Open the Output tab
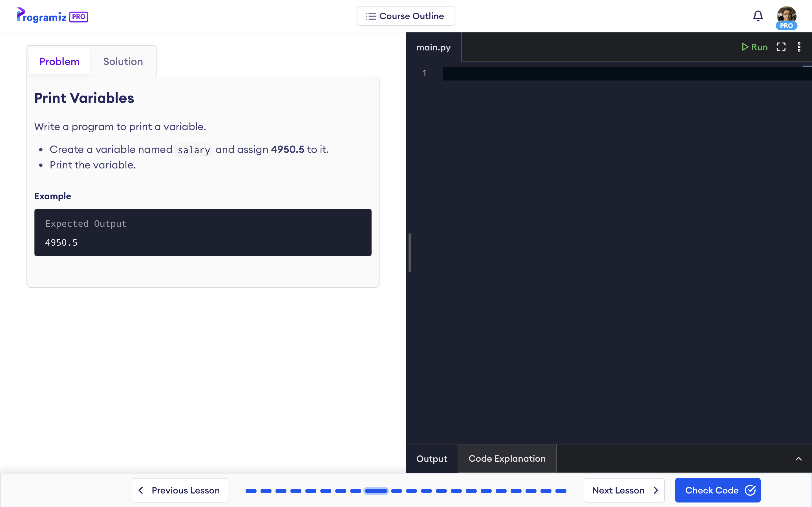 click(431, 459)
